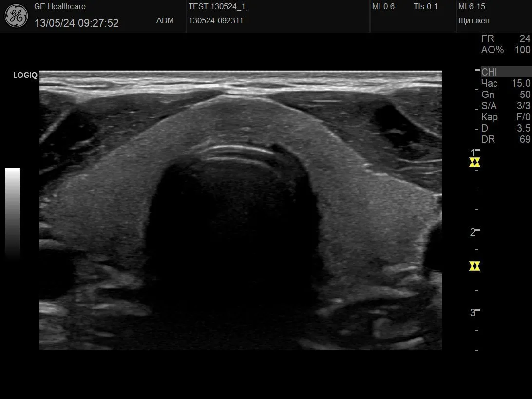The height and width of the screenshot is (399, 532).
Task: Click the GE Healthcare logo
Action: [x=16, y=16]
